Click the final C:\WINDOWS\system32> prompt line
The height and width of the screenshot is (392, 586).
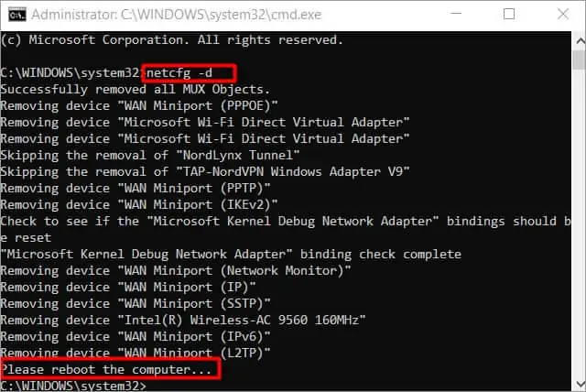tap(73, 386)
